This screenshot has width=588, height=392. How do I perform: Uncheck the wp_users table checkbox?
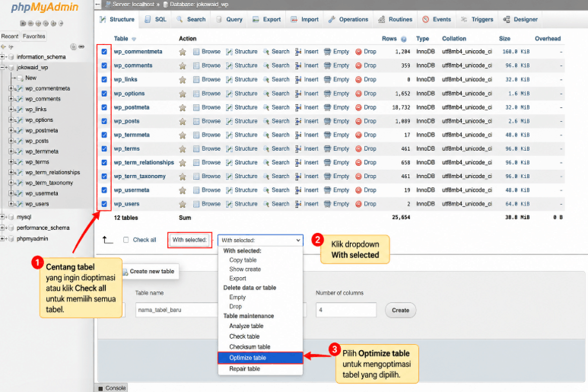tap(104, 204)
